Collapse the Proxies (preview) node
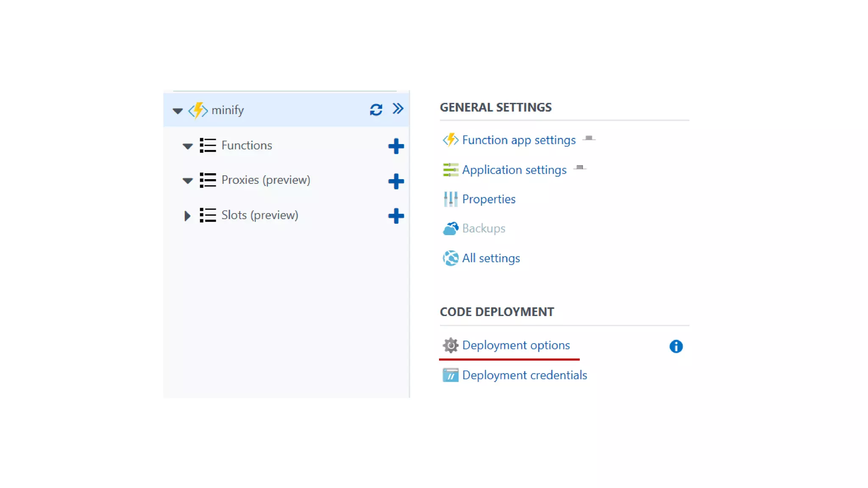The width and height of the screenshot is (868, 488). click(187, 181)
